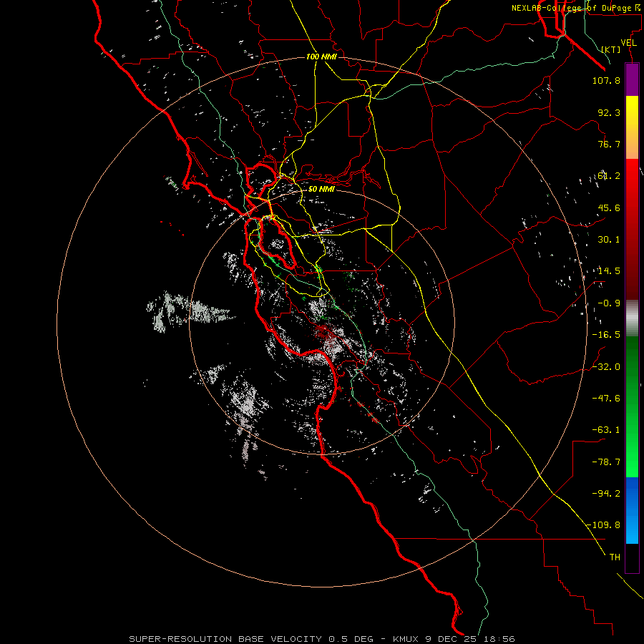Click the "TH" legend label
Image resolution: width=644 pixels, height=644 pixels.
tap(615, 557)
